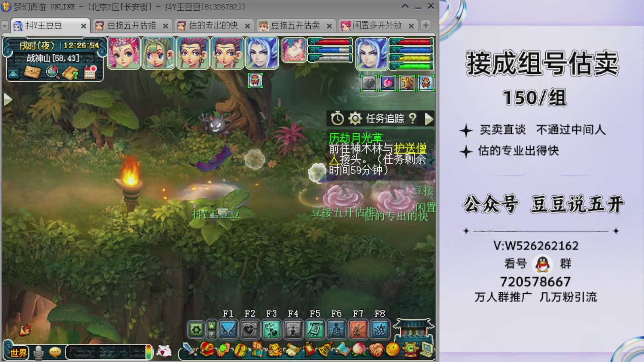Click the mask buff icon under team portraits
The width and height of the screenshot is (644, 362).
point(255,81)
